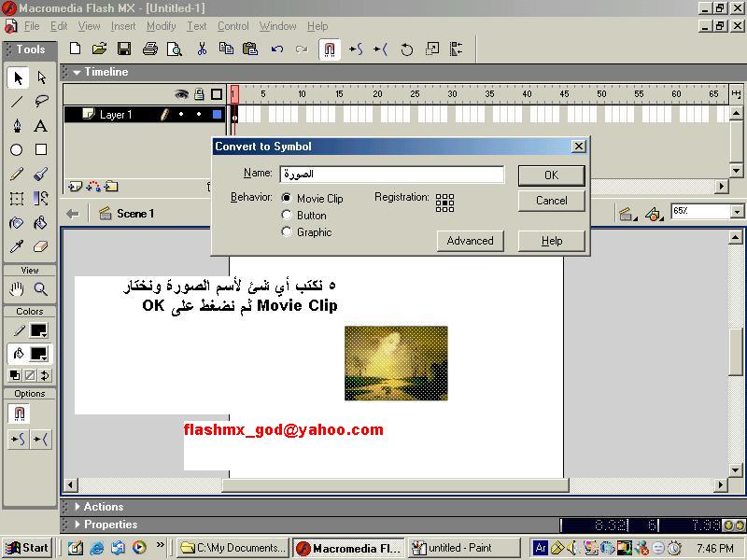Image resolution: width=747 pixels, height=560 pixels.
Task: Click the Open file toolbar icon
Action: (x=99, y=49)
